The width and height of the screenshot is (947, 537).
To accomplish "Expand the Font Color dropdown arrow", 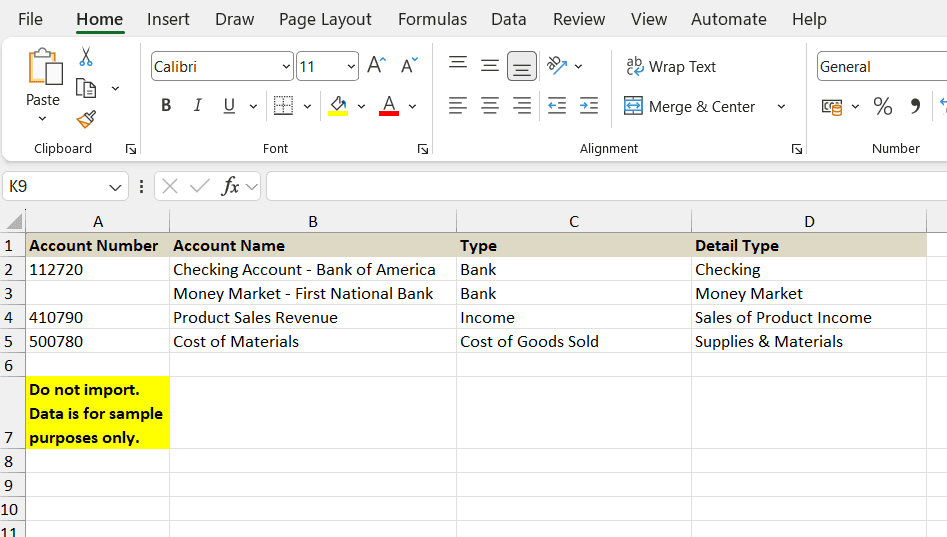I will click(x=413, y=106).
